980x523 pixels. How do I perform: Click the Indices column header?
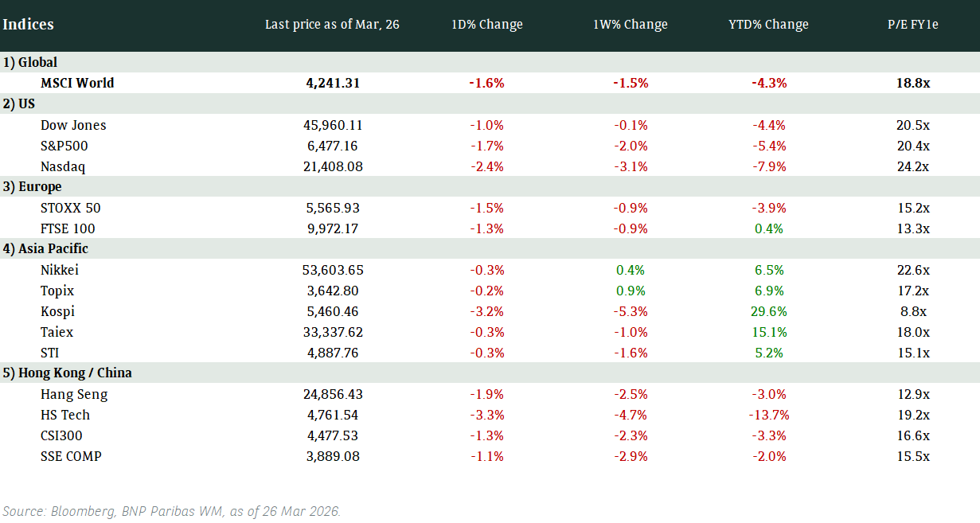28,24
